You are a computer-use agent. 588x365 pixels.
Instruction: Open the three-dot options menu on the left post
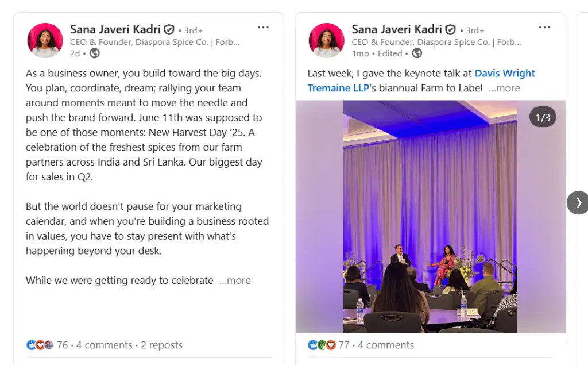pos(263,27)
